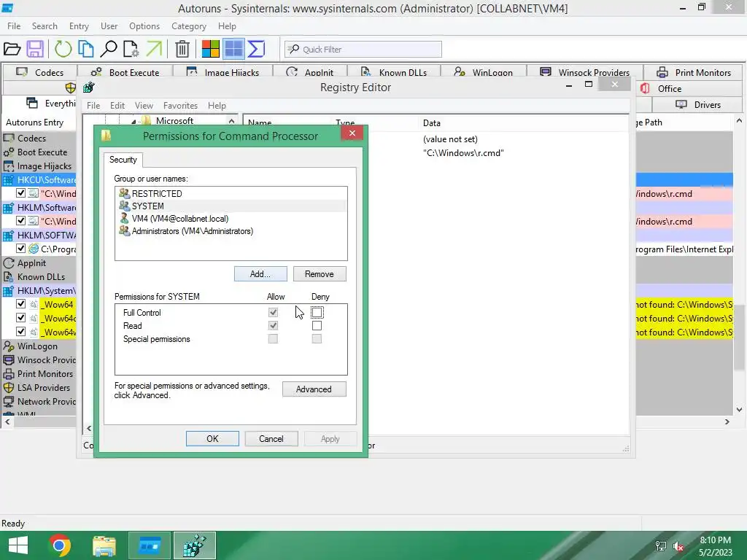Click into the Quick Filter field
The height and width of the screenshot is (560, 747).
(363, 49)
